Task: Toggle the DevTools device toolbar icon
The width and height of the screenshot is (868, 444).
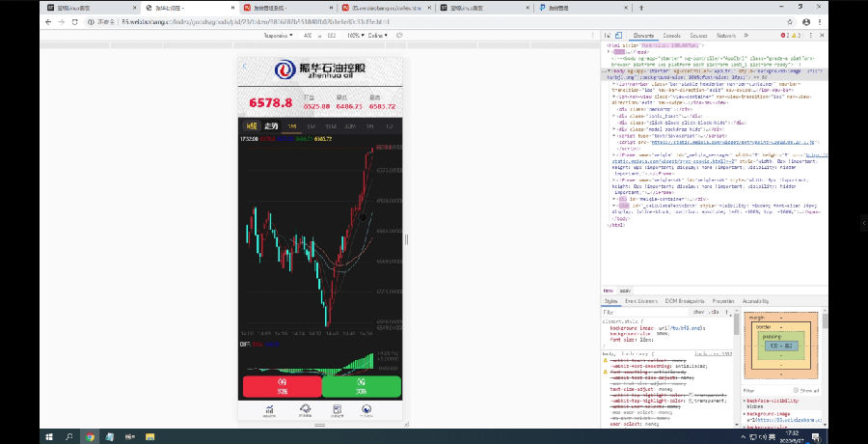Action: [x=618, y=35]
